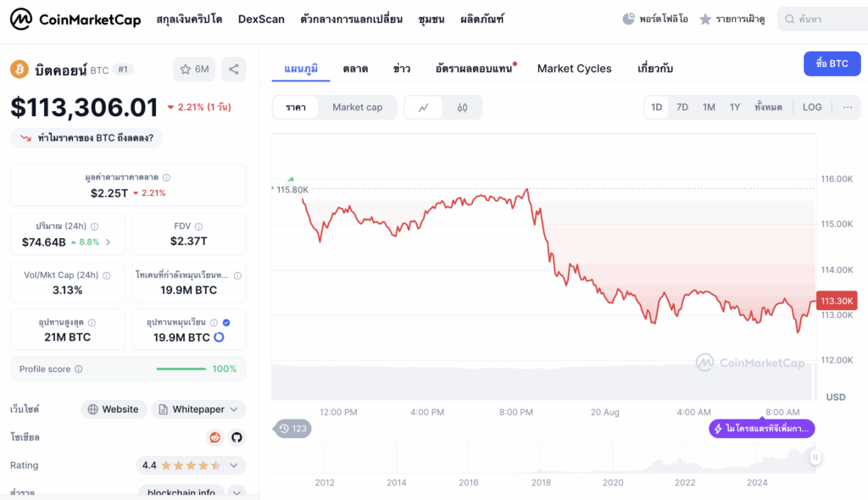
Task: Click the share icon next to Bitcoin title
Action: click(x=234, y=69)
